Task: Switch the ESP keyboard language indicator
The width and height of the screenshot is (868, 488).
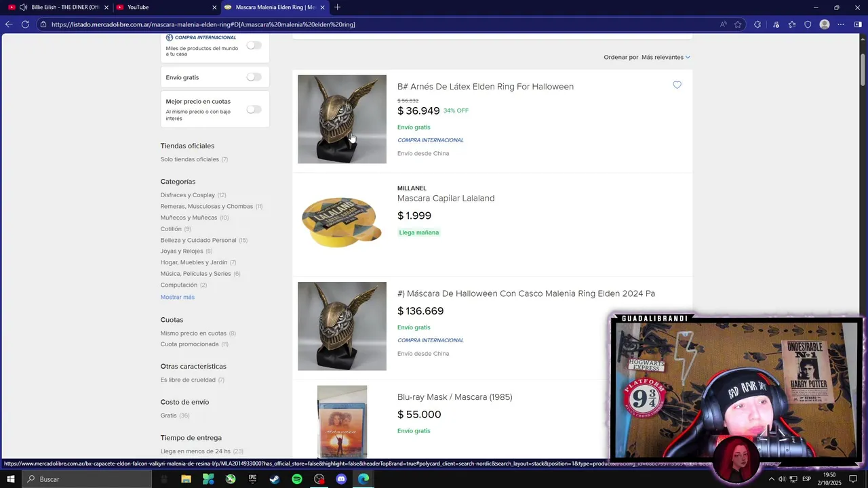Action: [806, 479]
